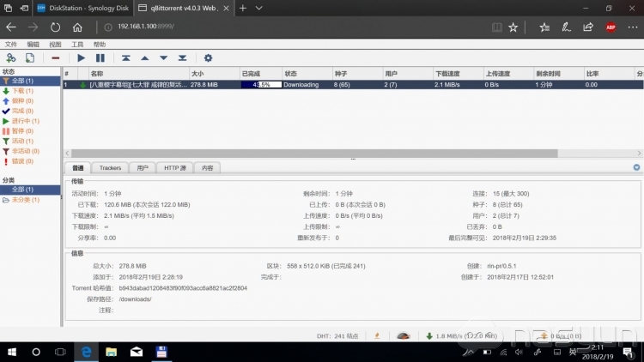Move torrent up in queue
644x362 pixels.
pyautogui.click(x=144, y=57)
